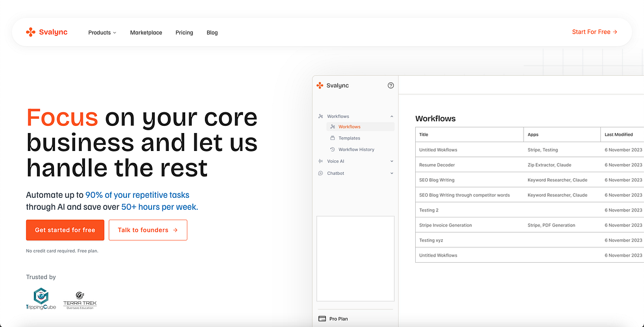Click the Start For Free link
This screenshot has width=644, height=327.
(594, 32)
